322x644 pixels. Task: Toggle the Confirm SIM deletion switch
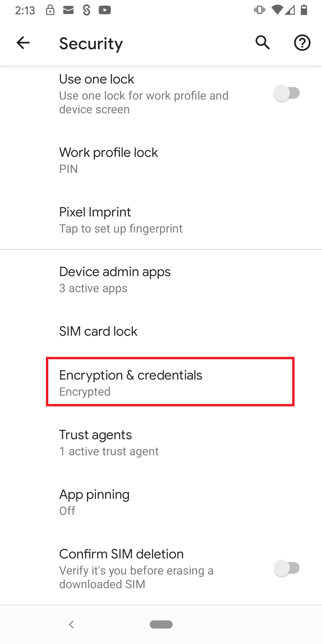[x=287, y=568]
